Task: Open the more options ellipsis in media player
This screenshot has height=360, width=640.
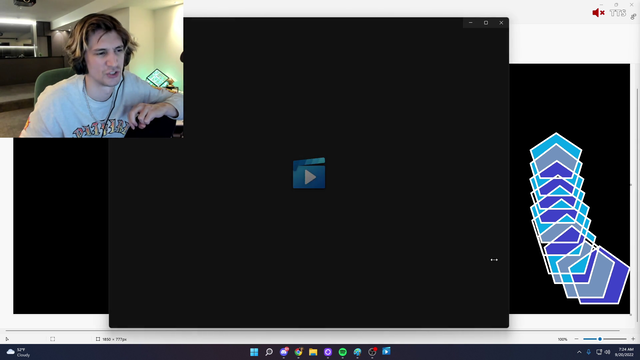Action: (x=494, y=260)
